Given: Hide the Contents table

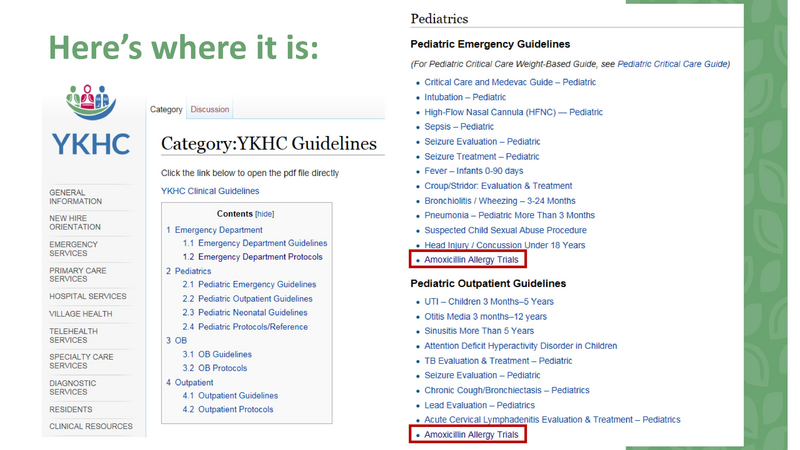Looking at the screenshot, I should point(265,214).
